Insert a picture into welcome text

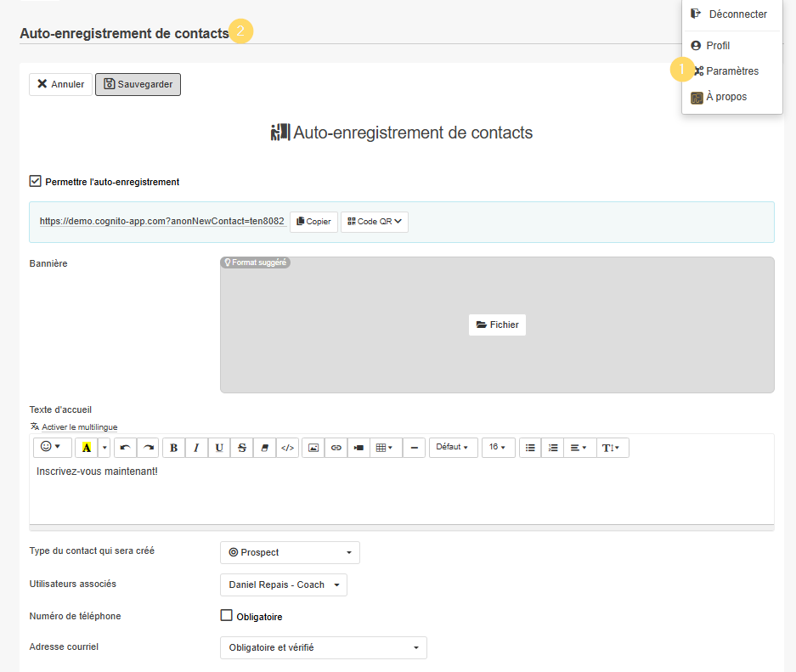(313, 448)
